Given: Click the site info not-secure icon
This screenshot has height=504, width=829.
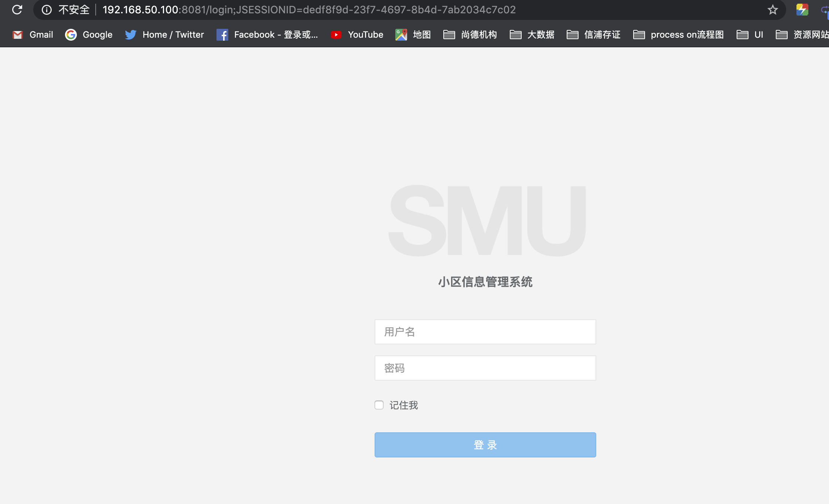Looking at the screenshot, I should point(47,10).
